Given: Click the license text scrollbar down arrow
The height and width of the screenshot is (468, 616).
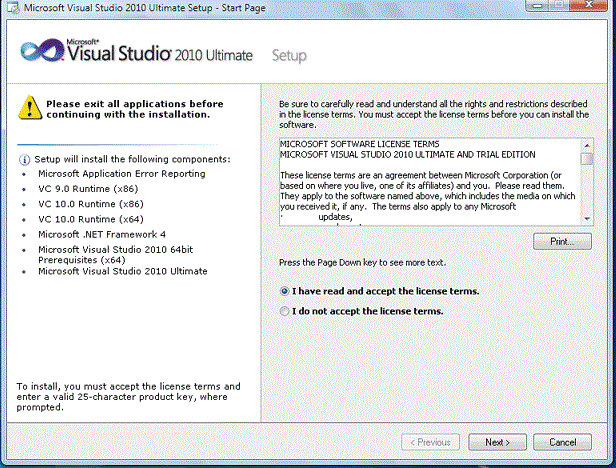Looking at the screenshot, I should [x=587, y=219].
